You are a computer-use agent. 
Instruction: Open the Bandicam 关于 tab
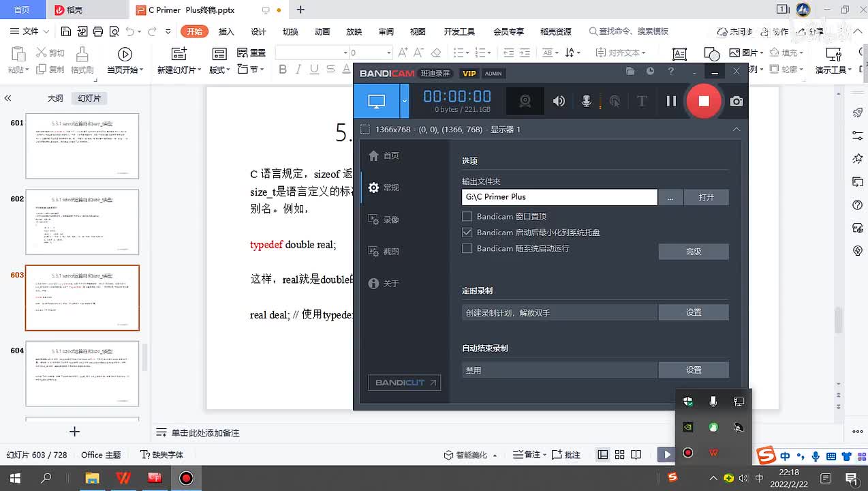click(384, 283)
